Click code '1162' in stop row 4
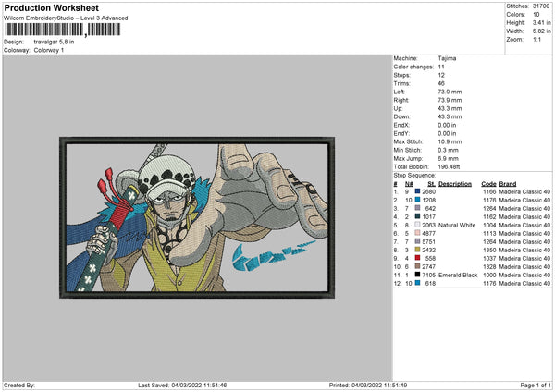 coord(489,217)
